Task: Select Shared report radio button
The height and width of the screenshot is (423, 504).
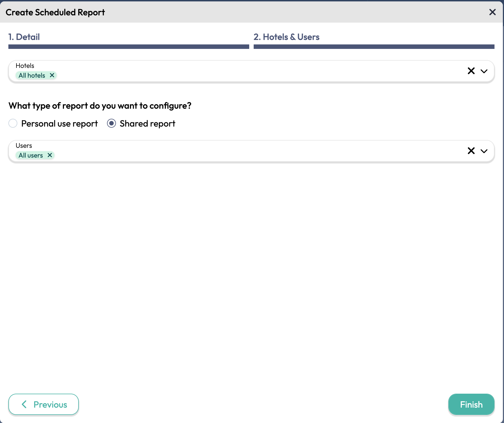Action: point(111,123)
